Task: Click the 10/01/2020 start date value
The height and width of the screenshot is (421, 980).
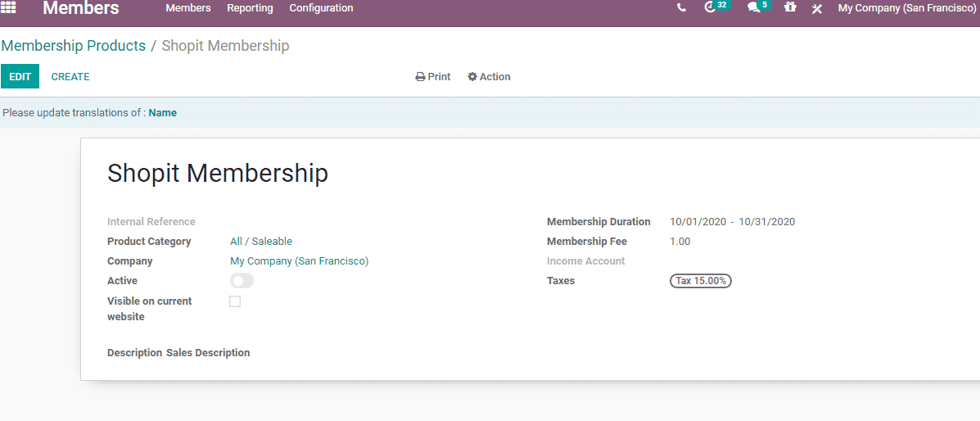Action: point(698,221)
